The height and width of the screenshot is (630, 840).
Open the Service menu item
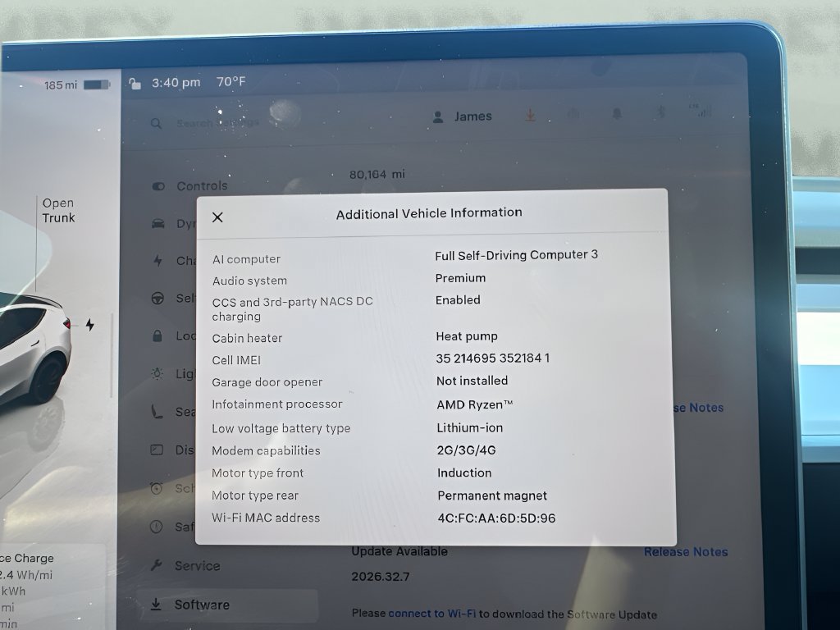pos(186,566)
